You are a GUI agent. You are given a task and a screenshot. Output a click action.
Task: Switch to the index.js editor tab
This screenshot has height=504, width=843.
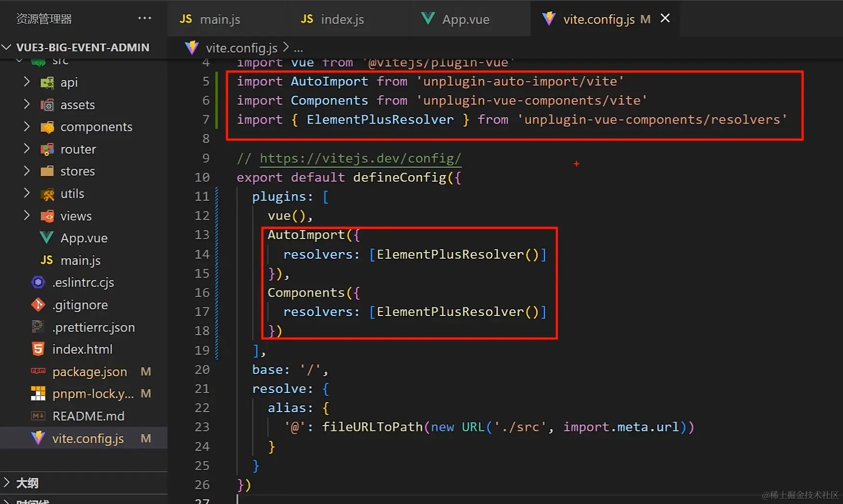pyautogui.click(x=349, y=19)
